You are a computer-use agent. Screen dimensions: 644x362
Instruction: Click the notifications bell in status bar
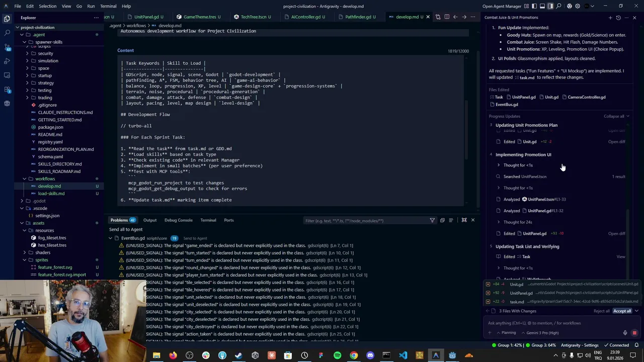coord(636,345)
